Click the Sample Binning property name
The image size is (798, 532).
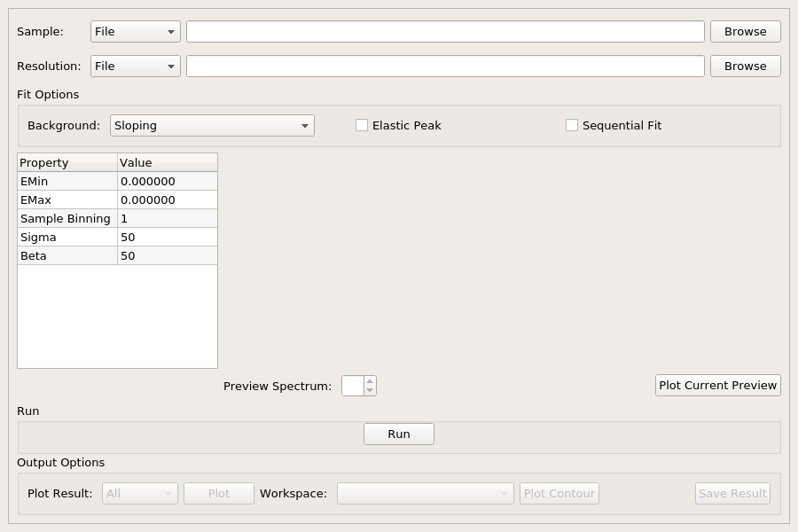67,218
